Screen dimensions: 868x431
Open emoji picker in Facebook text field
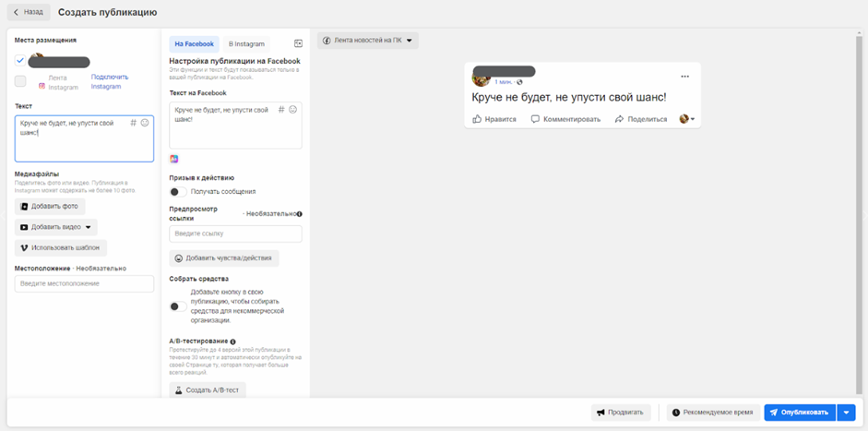pyautogui.click(x=293, y=110)
